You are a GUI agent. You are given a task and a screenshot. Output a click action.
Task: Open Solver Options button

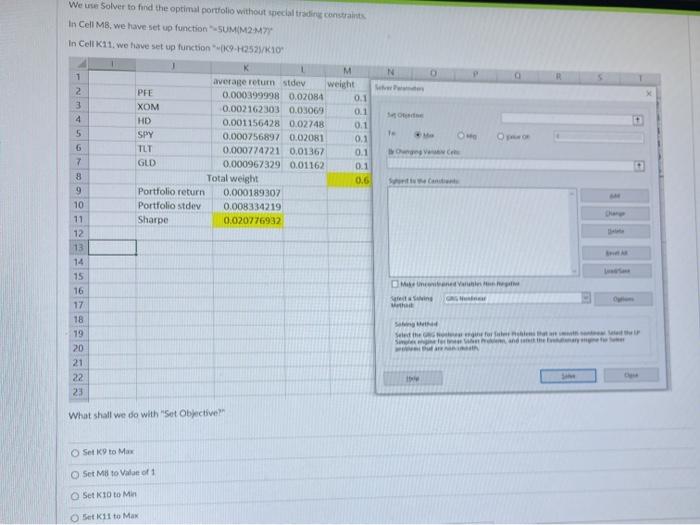point(623,299)
